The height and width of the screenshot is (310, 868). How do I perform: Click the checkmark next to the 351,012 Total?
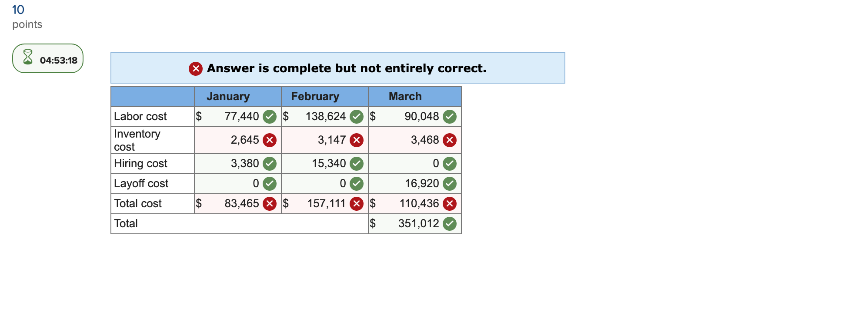click(x=449, y=223)
